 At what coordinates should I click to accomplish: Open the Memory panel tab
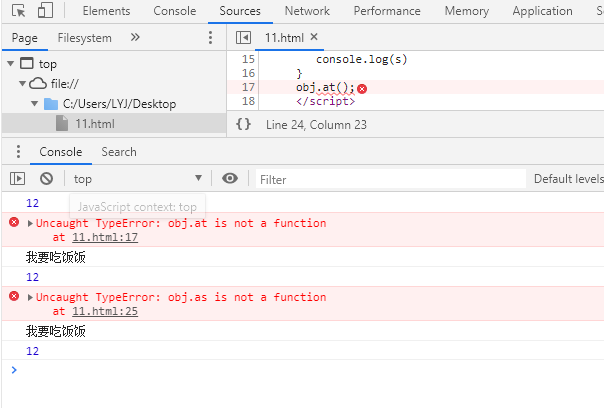coord(466,11)
